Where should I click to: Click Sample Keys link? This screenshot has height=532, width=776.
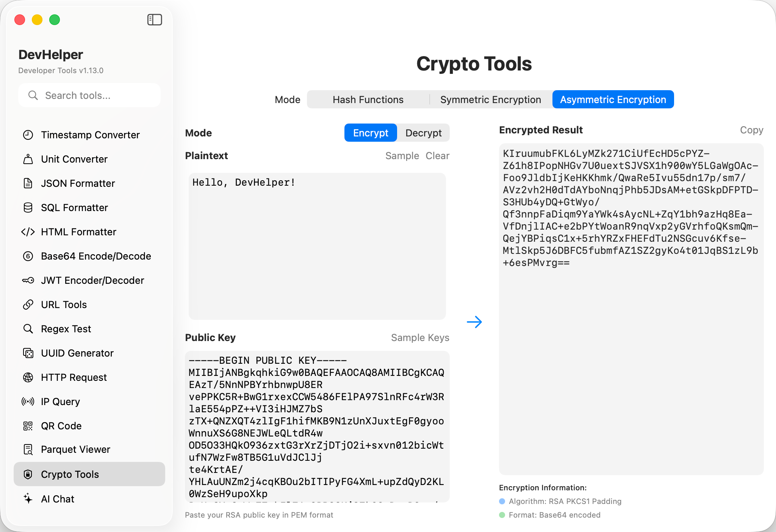(420, 338)
